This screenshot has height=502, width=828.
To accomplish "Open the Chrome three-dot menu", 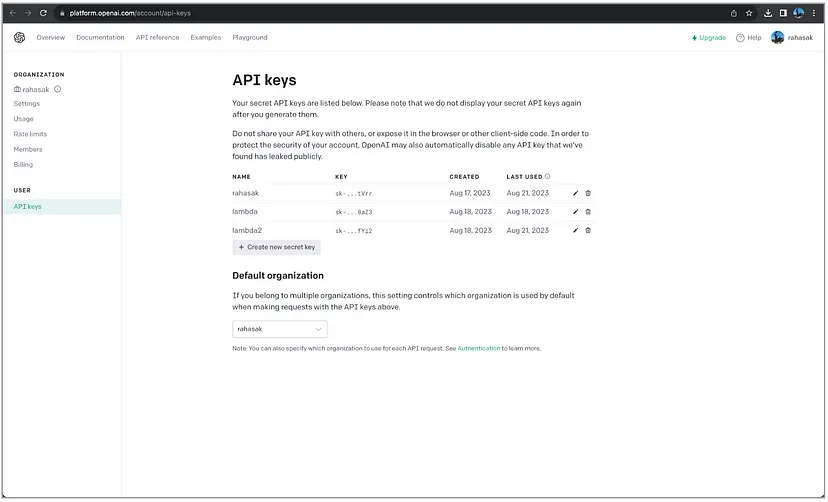I will pyautogui.click(x=814, y=13).
